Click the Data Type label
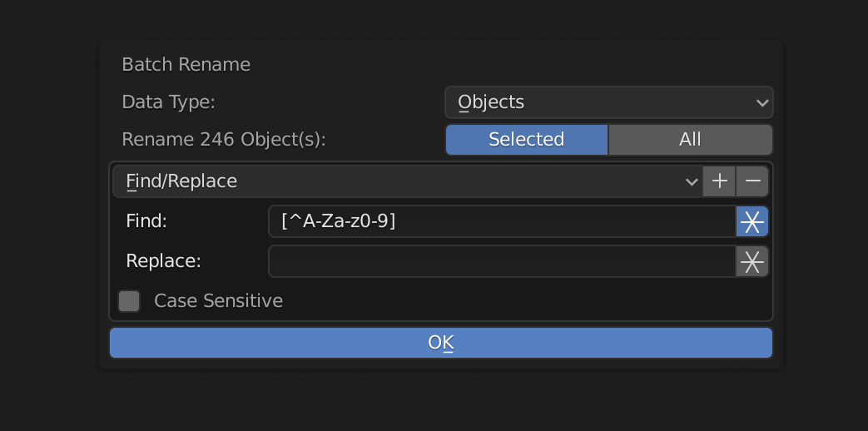868x431 pixels. click(x=168, y=102)
